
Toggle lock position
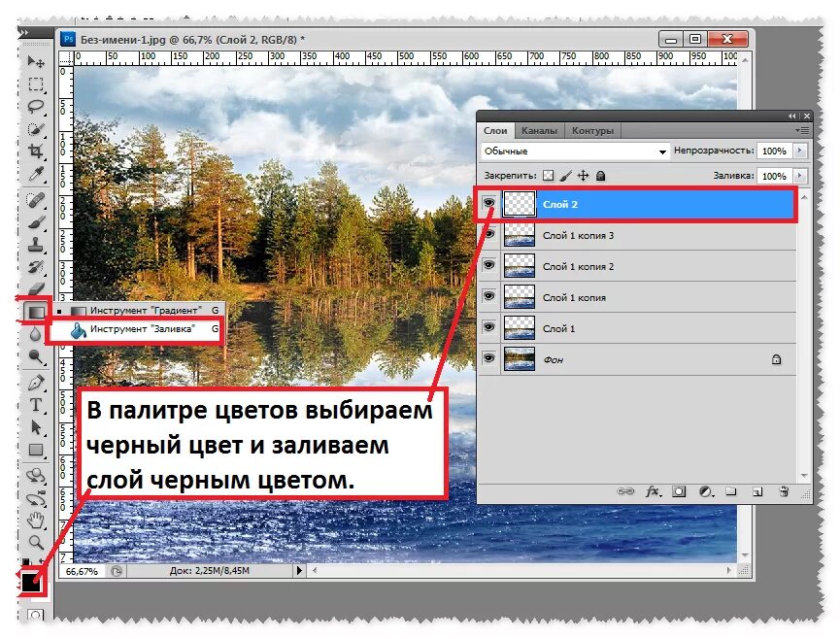pos(584,175)
